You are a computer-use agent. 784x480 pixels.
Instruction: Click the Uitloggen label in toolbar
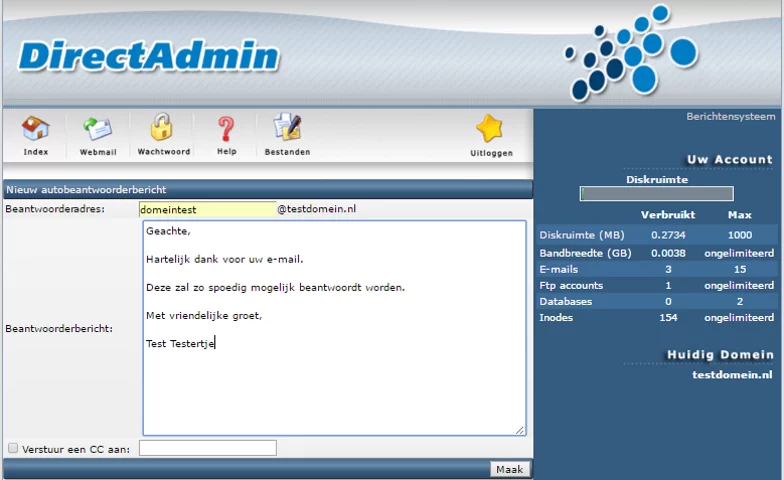492,153
